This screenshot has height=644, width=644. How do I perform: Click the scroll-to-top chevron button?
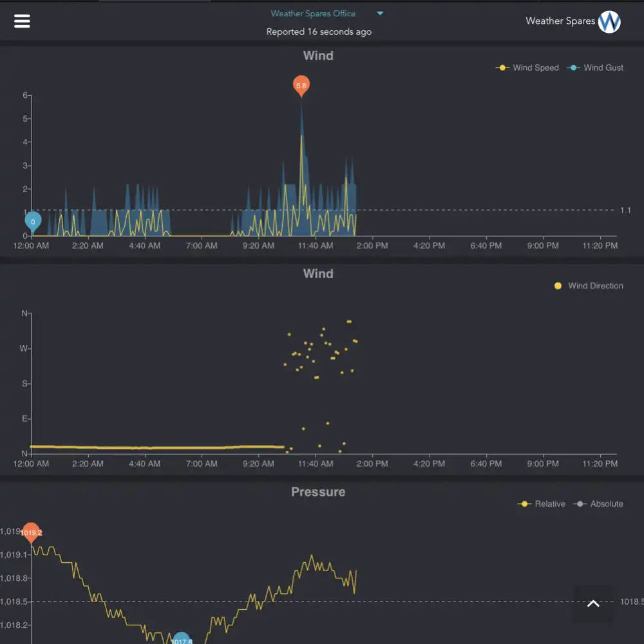pos(593,603)
